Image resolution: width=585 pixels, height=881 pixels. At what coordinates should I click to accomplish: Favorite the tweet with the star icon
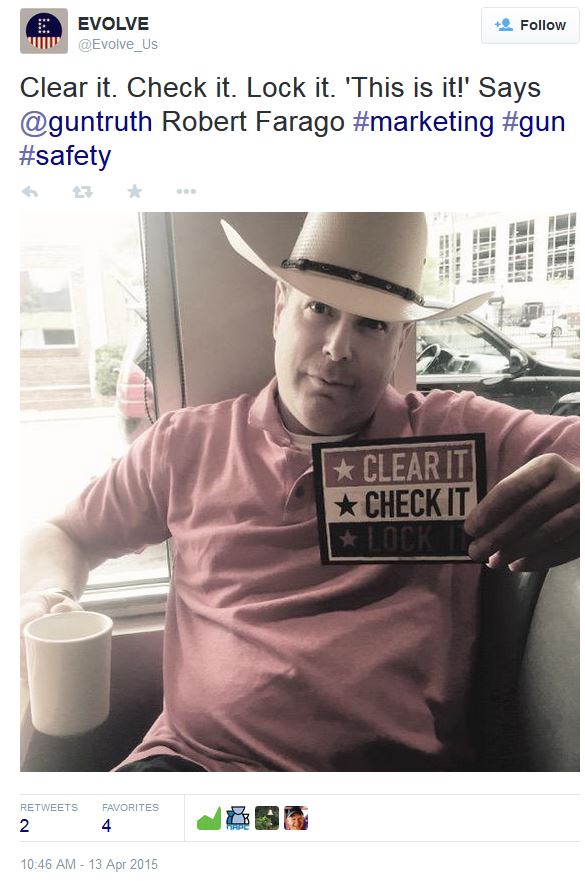click(135, 192)
